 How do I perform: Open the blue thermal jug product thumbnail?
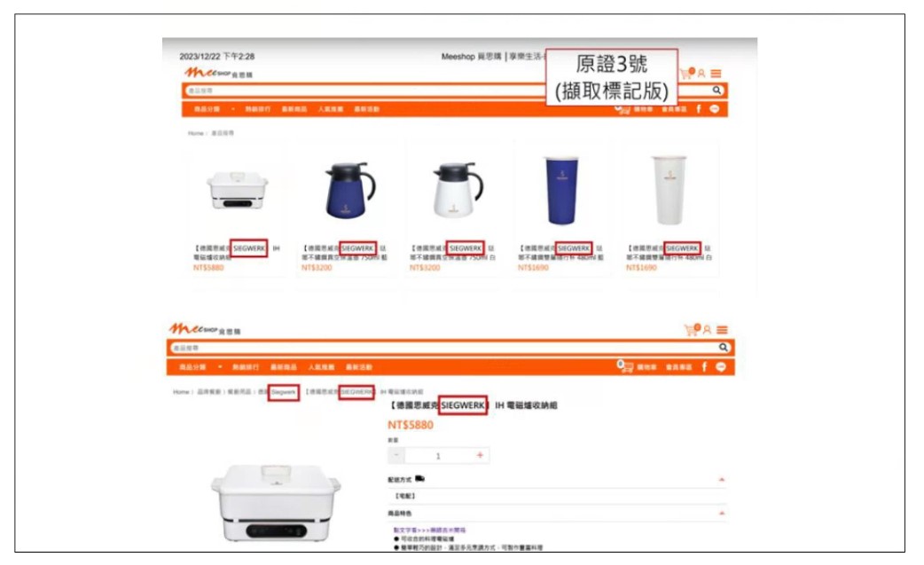click(350, 191)
